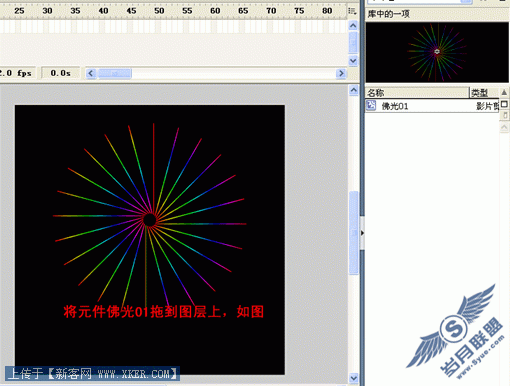This screenshot has width=510, height=386.
Task: Click timeline vertical scroll down arrow
Action: pos(353,61)
